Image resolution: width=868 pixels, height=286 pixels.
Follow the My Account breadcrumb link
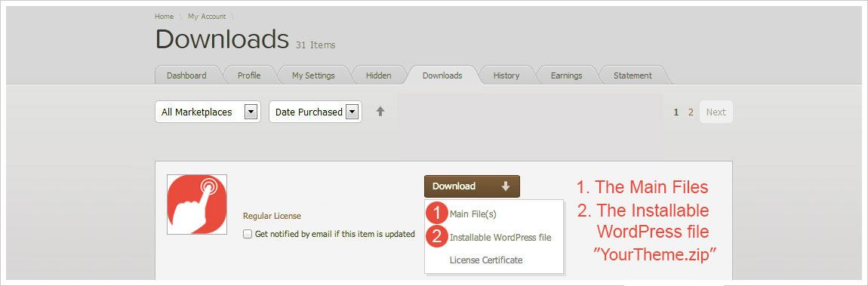pos(207,17)
